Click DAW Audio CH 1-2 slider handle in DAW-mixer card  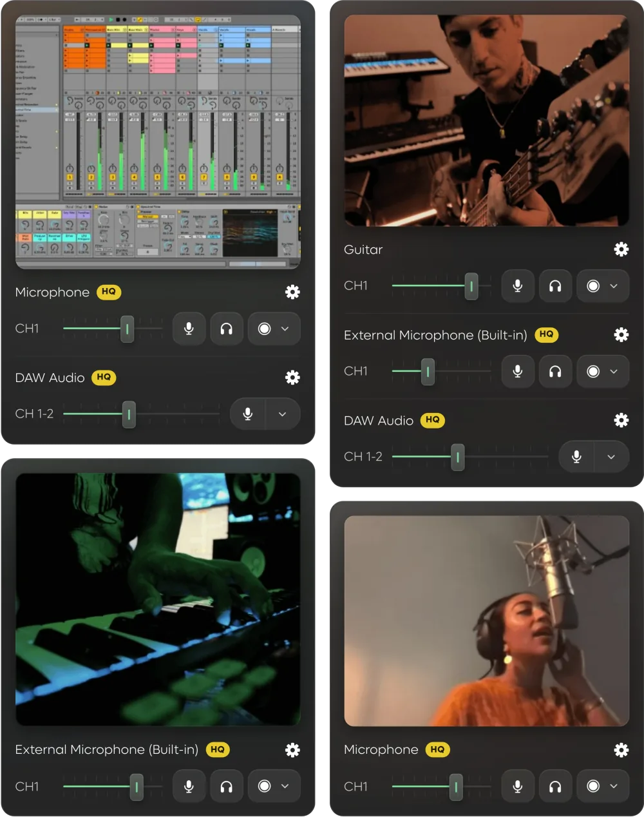tap(129, 414)
